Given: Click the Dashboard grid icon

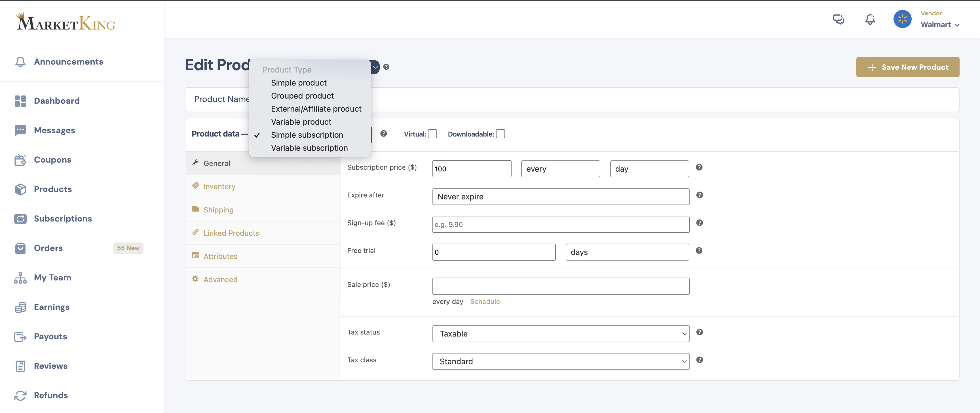Looking at the screenshot, I should (20, 101).
